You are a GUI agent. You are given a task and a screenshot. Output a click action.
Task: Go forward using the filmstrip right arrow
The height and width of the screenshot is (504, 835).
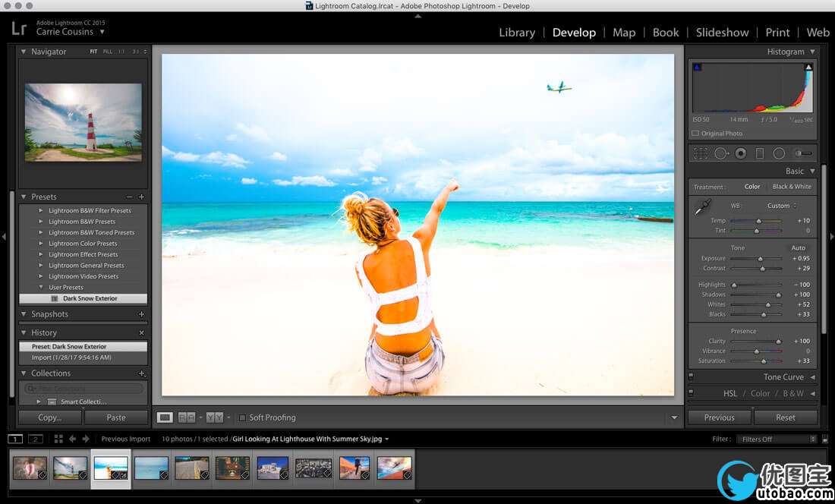point(85,439)
